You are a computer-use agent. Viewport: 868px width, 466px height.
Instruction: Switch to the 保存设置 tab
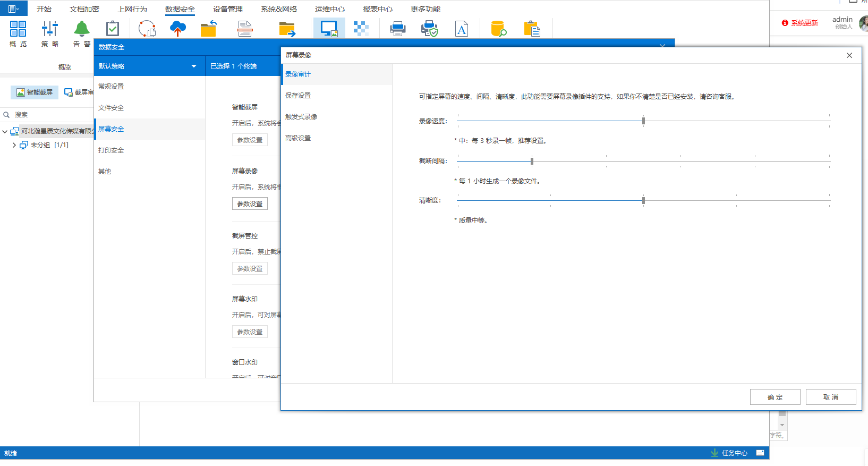click(x=298, y=96)
